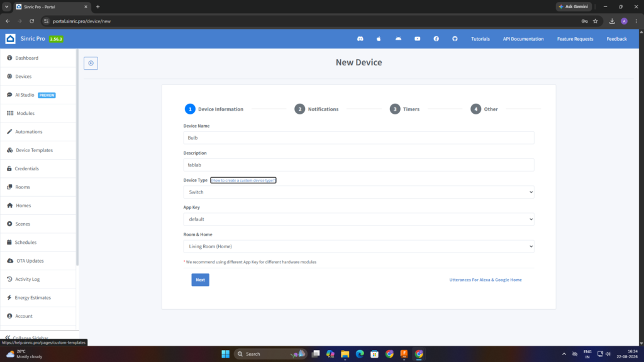
Task: Go to step 2 Notifications
Action: 317,109
